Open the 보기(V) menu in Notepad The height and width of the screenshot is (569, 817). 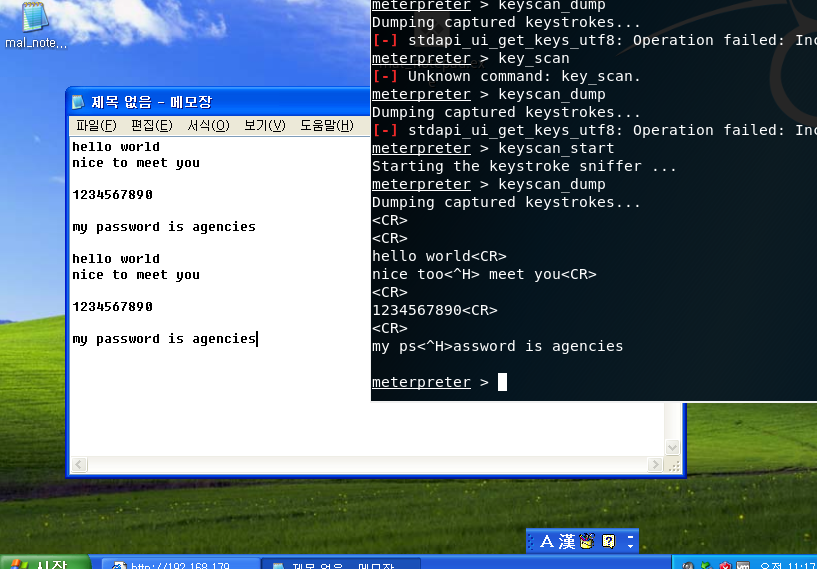click(265, 126)
